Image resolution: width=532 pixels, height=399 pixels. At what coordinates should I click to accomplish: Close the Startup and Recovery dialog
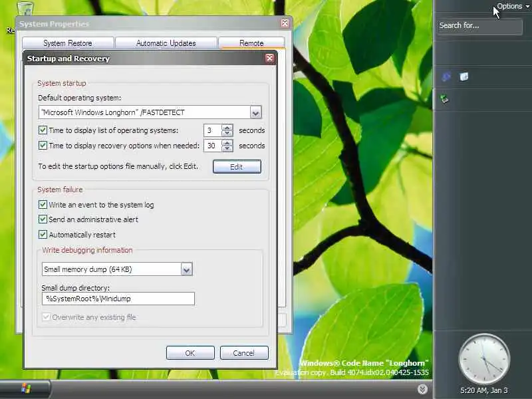(x=270, y=58)
